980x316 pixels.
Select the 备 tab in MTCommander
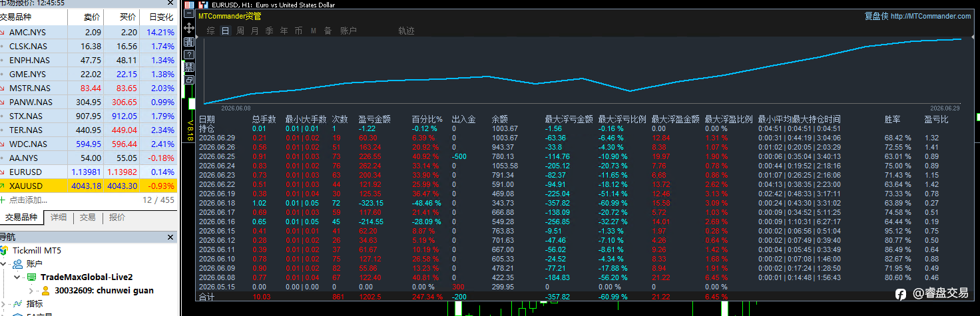pos(328,31)
